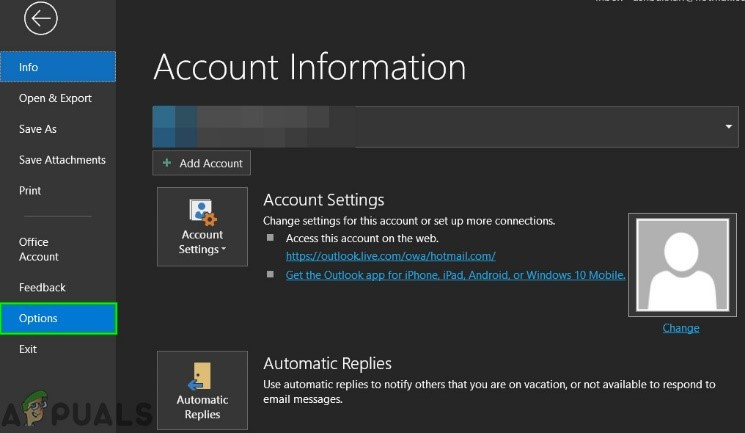Screen dimensions: 745x433
Task: Select the Info menu item
Action: coord(58,67)
